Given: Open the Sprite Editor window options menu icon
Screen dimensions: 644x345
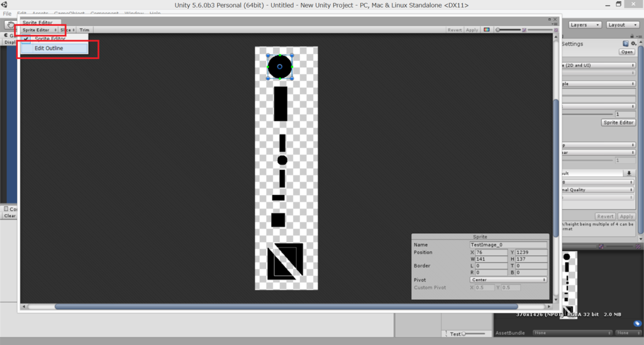Looking at the screenshot, I should [555, 25].
